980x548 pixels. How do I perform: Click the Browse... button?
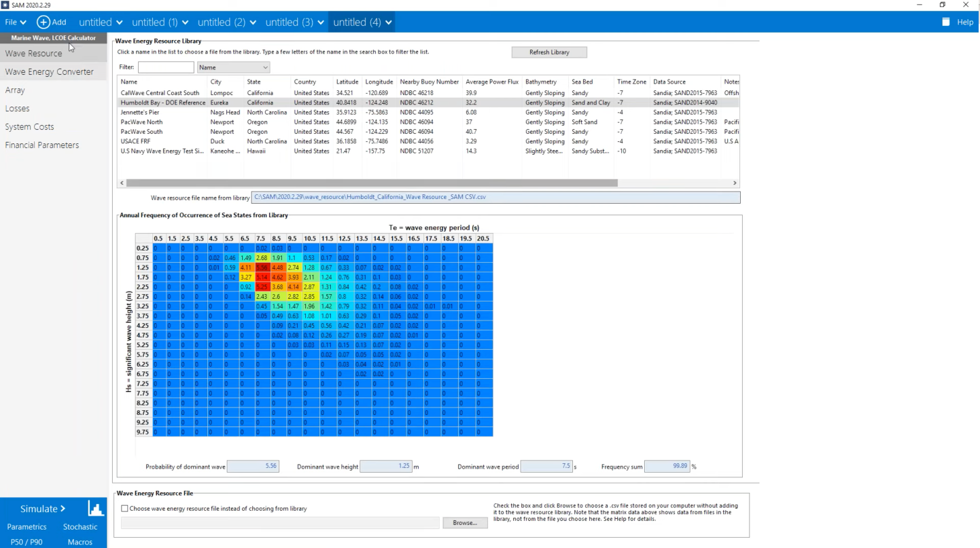click(465, 523)
